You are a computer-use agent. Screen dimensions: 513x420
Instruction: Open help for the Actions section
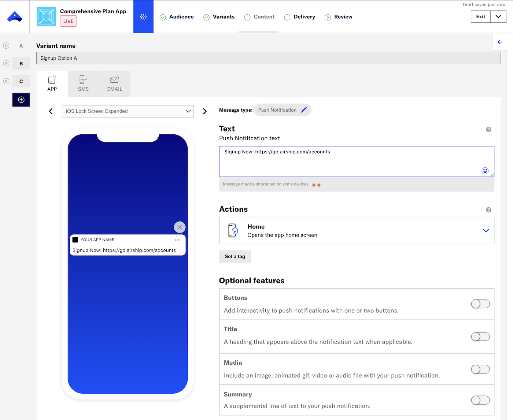click(488, 210)
